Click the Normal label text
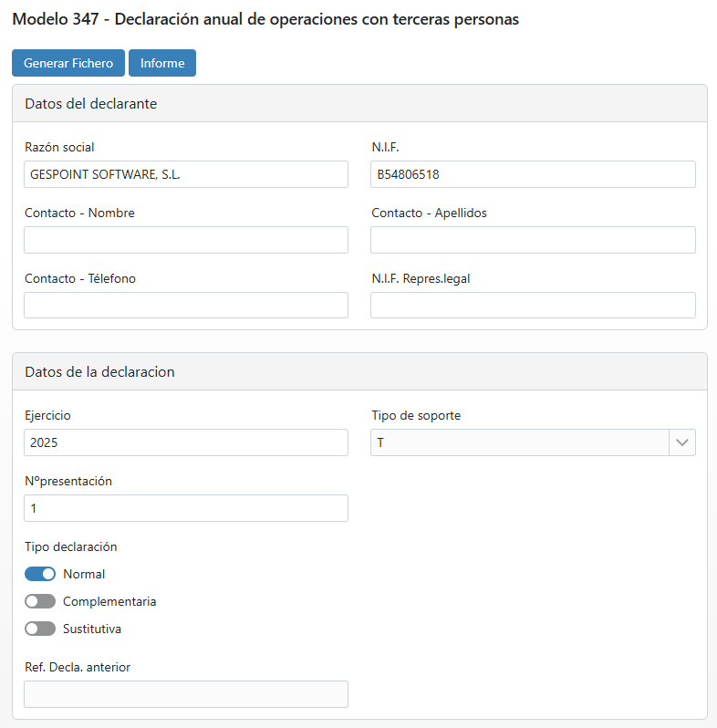717x728 pixels. (x=84, y=574)
